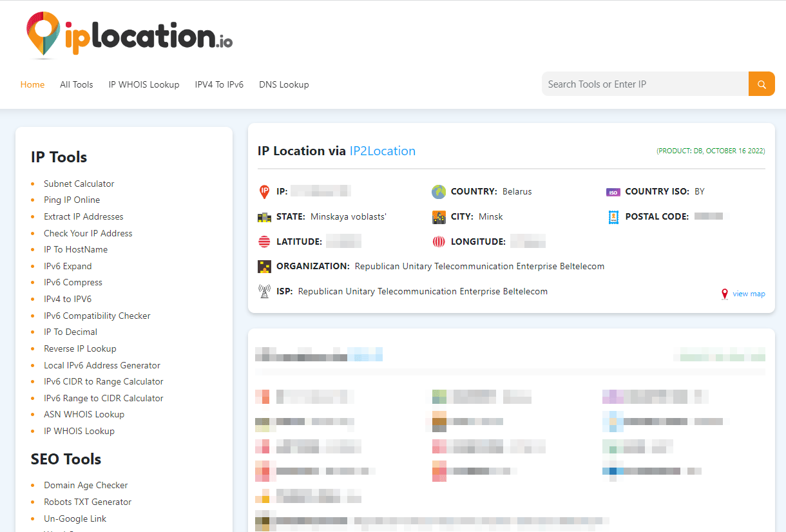
Task: Click the orange search magnifier button
Action: coord(762,84)
